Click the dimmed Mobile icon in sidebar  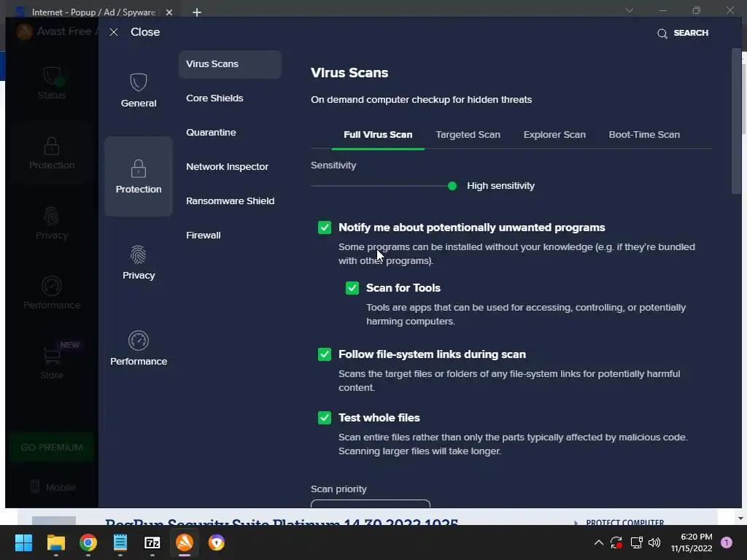[x=35, y=486]
